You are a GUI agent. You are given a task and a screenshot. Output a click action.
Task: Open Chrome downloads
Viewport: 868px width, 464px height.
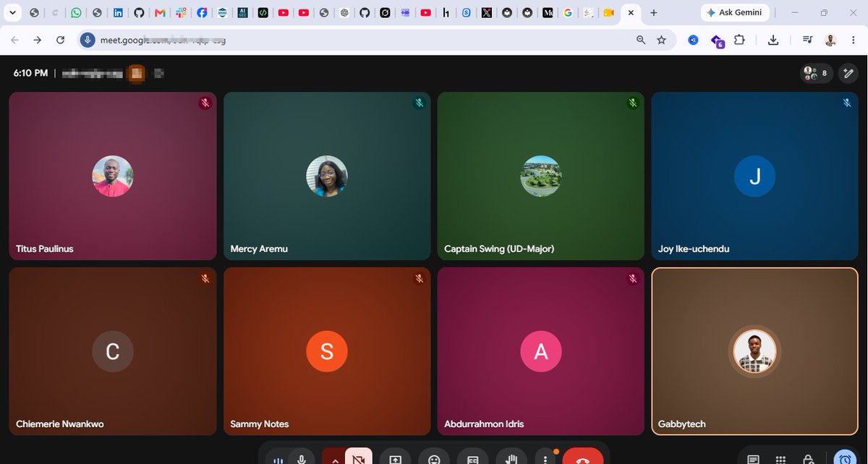[773, 40]
